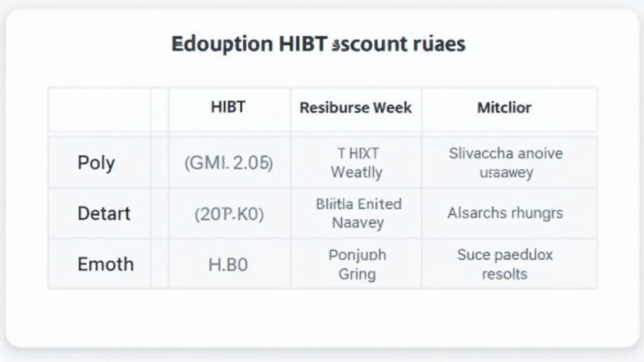This screenshot has width=644, height=362.
Task: Click the '(20P.K0)' cell
Action: [228, 214]
